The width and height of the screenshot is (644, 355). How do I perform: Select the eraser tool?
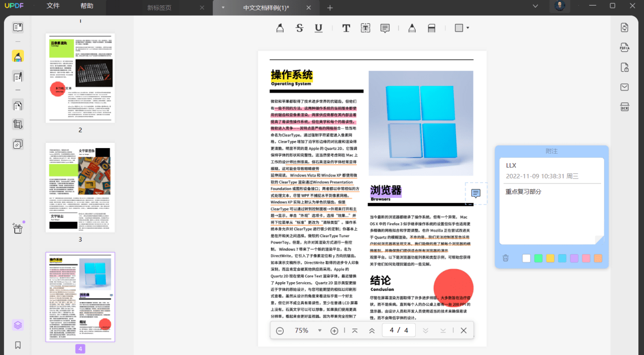pyautogui.click(x=432, y=28)
